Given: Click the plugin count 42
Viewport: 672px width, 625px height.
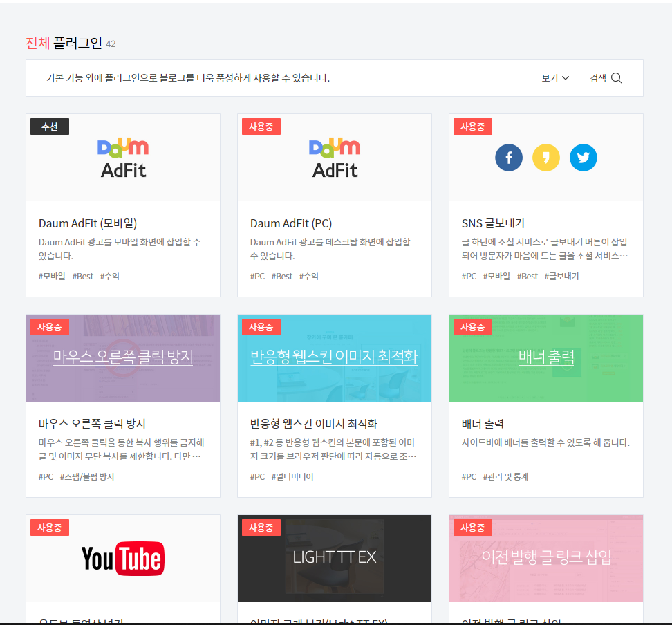Looking at the screenshot, I should pyautogui.click(x=111, y=44).
